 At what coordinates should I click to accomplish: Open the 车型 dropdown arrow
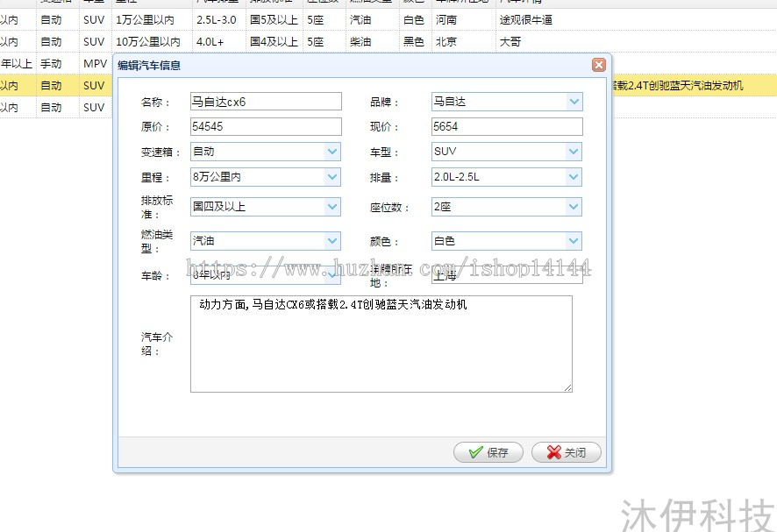pyautogui.click(x=574, y=152)
